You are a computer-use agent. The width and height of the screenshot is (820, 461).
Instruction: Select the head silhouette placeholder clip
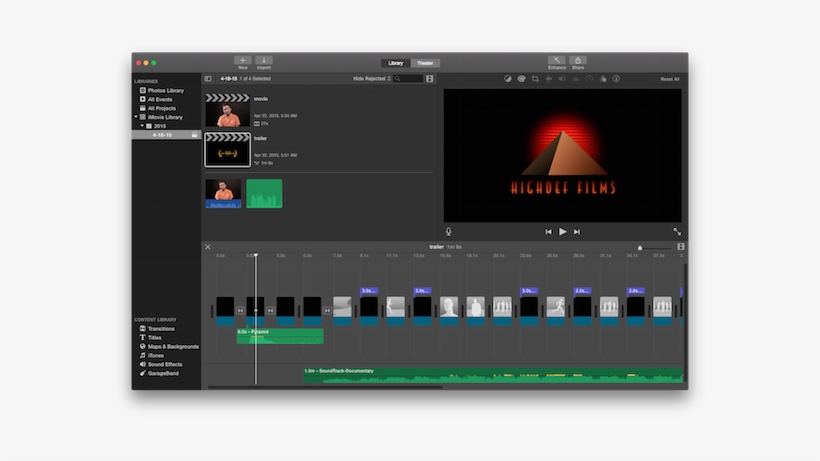449,311
